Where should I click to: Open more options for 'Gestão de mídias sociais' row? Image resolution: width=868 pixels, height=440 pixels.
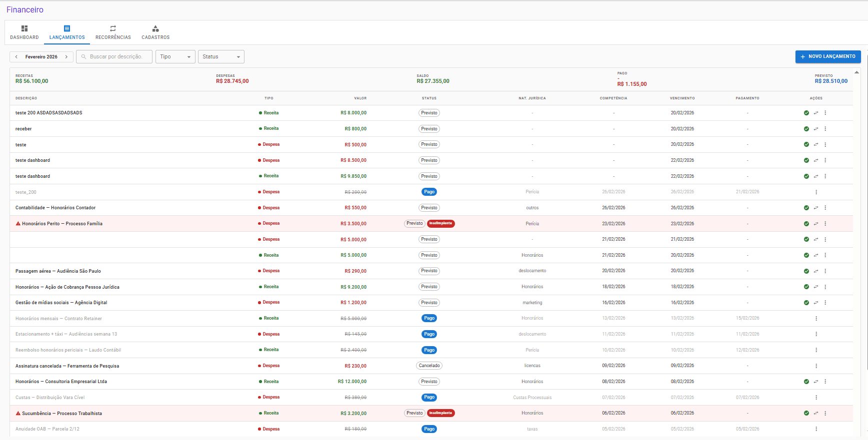[825, 303]
